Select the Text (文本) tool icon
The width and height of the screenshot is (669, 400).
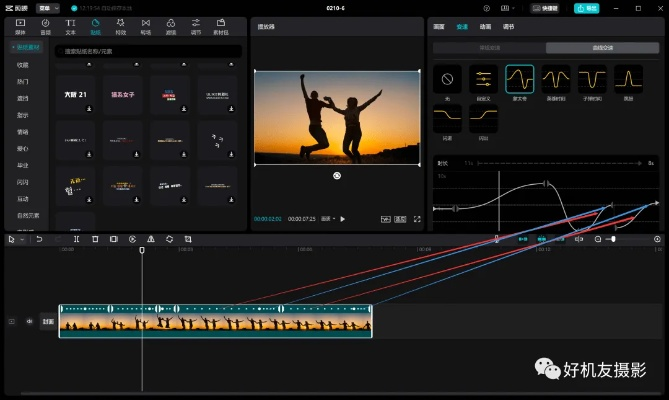coord(70,24)
